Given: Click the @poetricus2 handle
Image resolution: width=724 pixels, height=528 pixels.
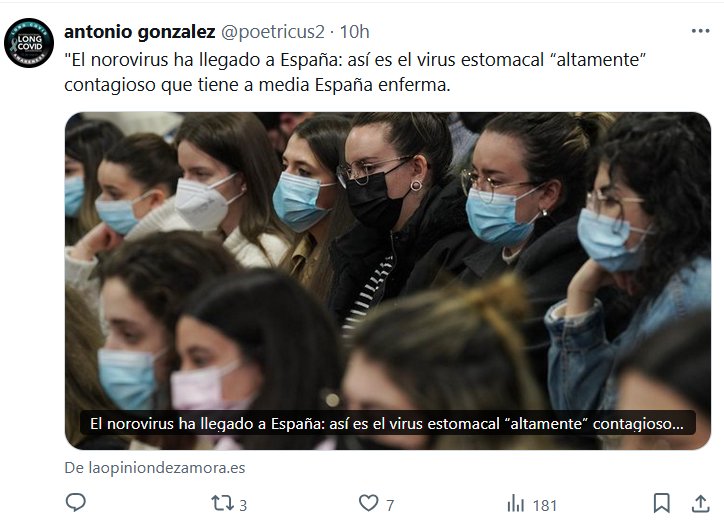Looking at the screenshot, I should click(273, 32).
